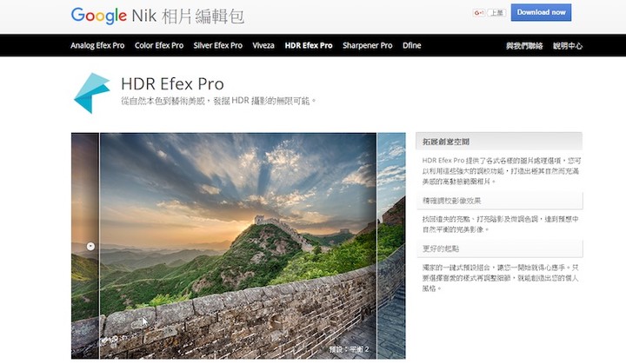Screen dimensions: 626x364
Task: Select the HDR Efex Pro nav item
Action: pyautogui.click(x=309, y=45)
